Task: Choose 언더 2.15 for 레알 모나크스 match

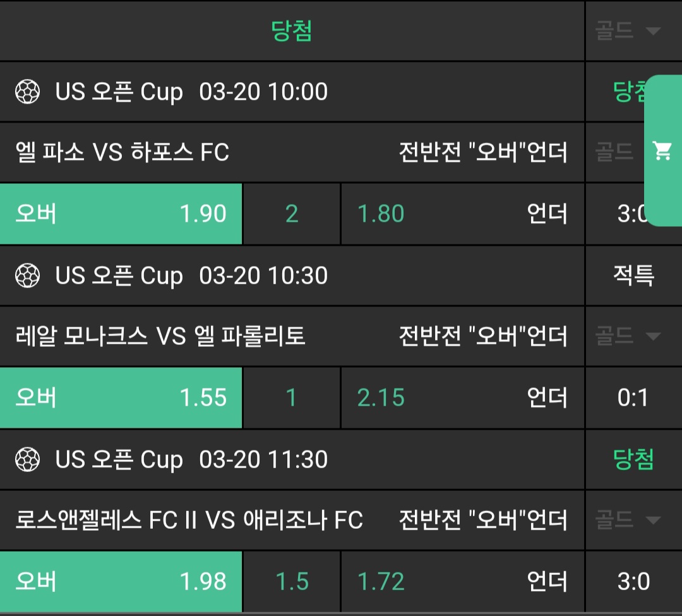Action: [462, 397]
